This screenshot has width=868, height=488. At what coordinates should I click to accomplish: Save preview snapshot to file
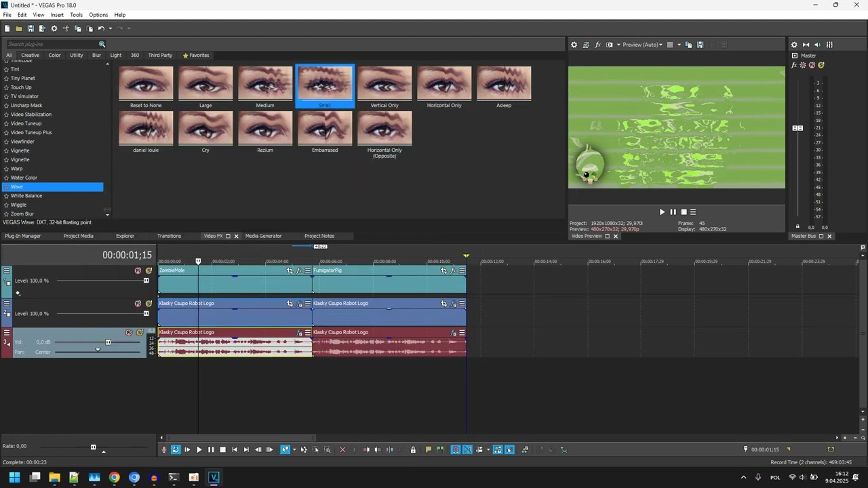(x=701, y=45)
